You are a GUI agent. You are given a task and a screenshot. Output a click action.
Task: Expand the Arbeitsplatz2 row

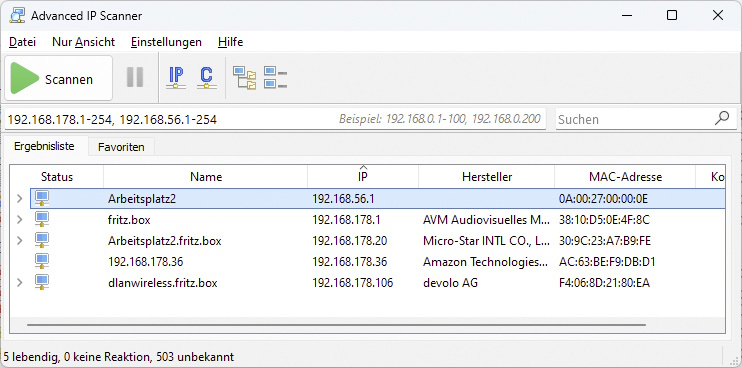point(19,199)
